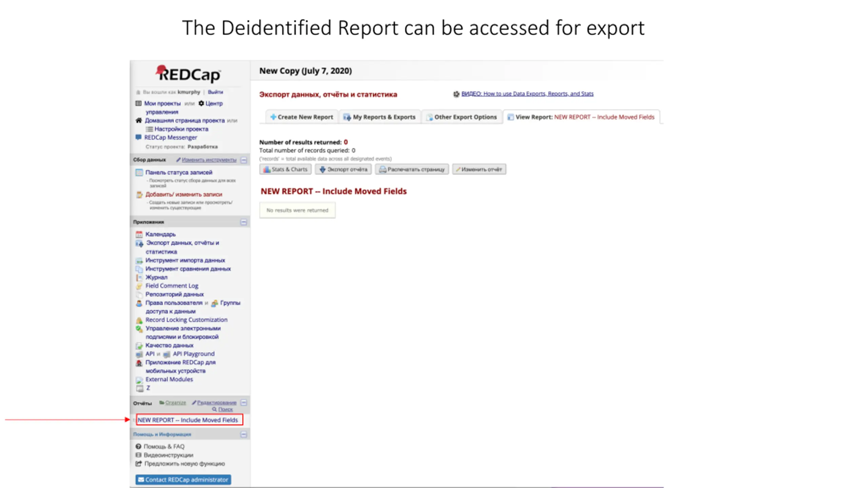Switch to Create New Report tab
This screenshot has width=868, height=488.
point(301,117)
